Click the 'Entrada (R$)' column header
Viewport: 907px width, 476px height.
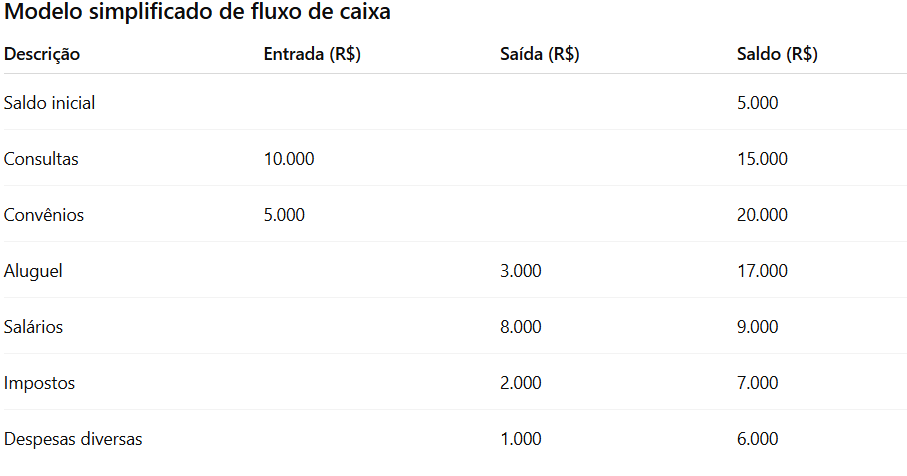[312, 55]
